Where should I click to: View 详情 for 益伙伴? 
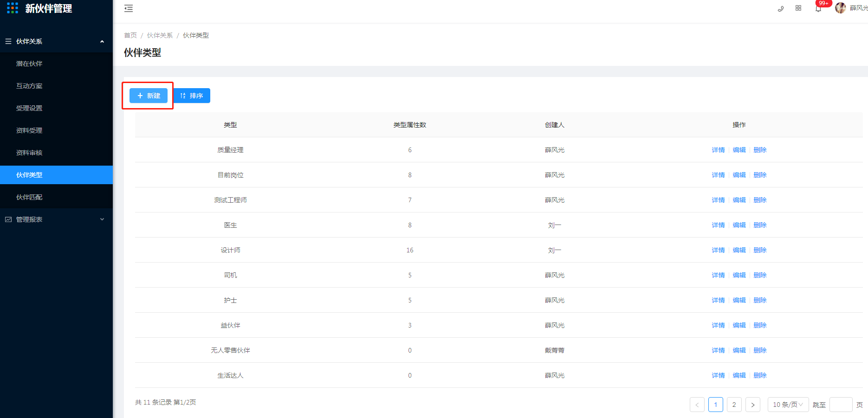pyautogui.click(x=718, y=325)
